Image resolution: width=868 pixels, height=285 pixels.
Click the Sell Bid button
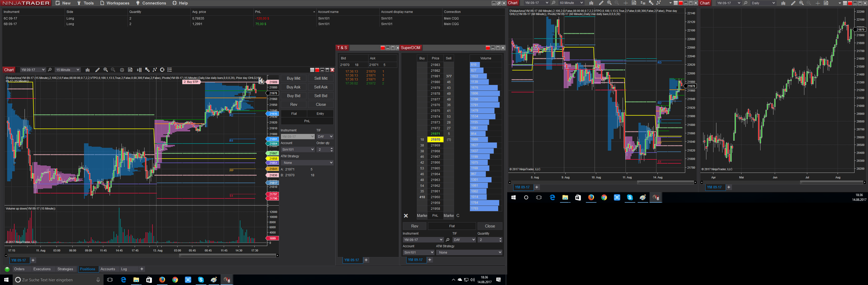click(321, 96)
